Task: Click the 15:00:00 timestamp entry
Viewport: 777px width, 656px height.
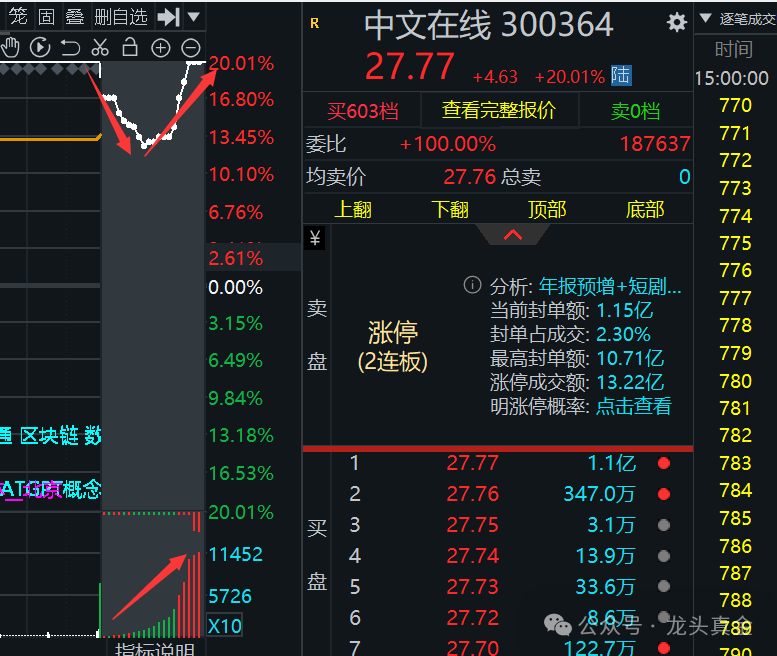Action: [x=731, y=78]
